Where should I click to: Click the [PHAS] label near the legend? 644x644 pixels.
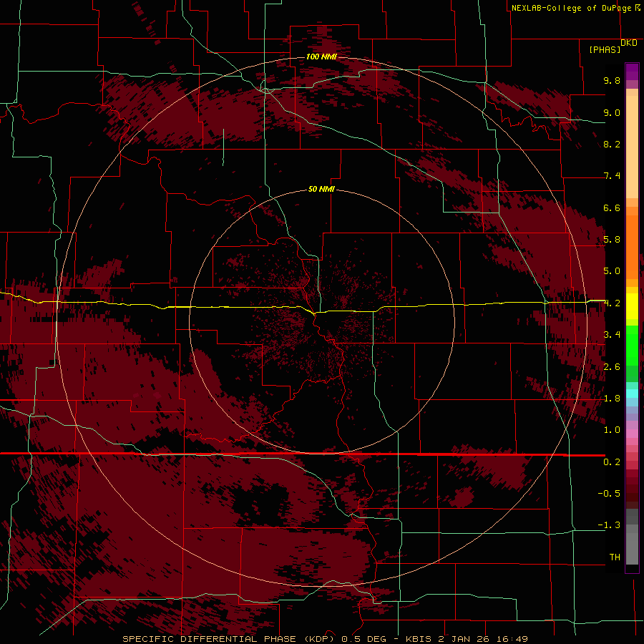(x=605, y=50)
